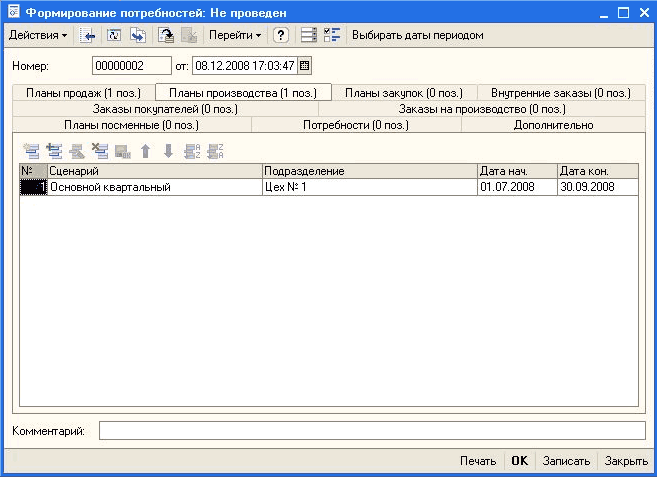Click the Подразделение column header
The image size is (657, 477).
[370, 171]
